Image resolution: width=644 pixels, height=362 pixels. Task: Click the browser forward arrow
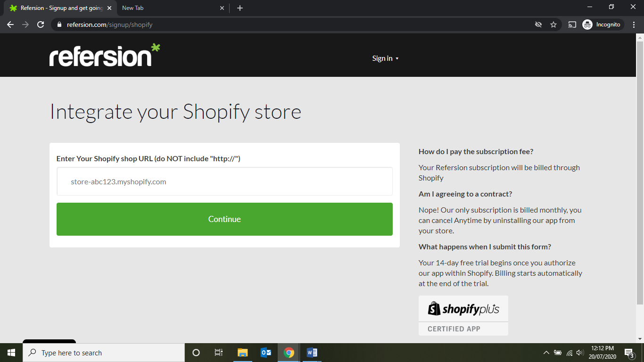click(25, 25)
